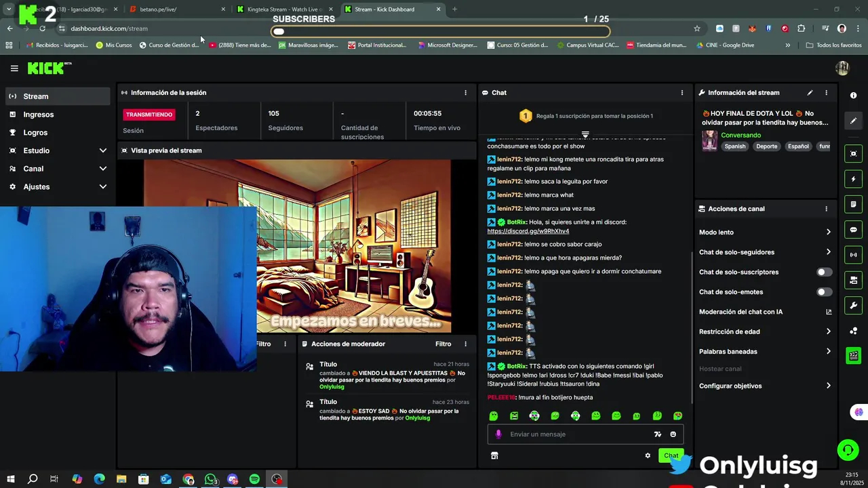868x488 pixels.
Task: Open Chat de solo-seguidores options
Action: click(765, 252)
